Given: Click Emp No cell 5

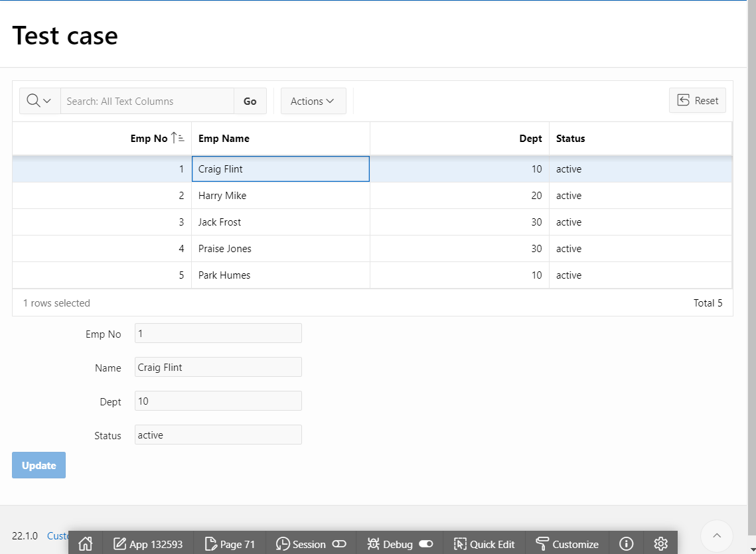Looking at the screenshot, I should 102,275.
